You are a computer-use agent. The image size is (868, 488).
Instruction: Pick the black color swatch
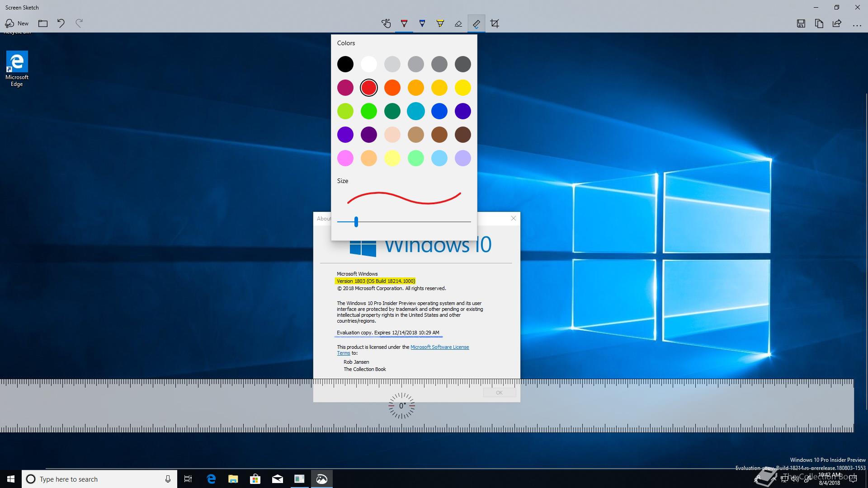(x=345, y=64)
